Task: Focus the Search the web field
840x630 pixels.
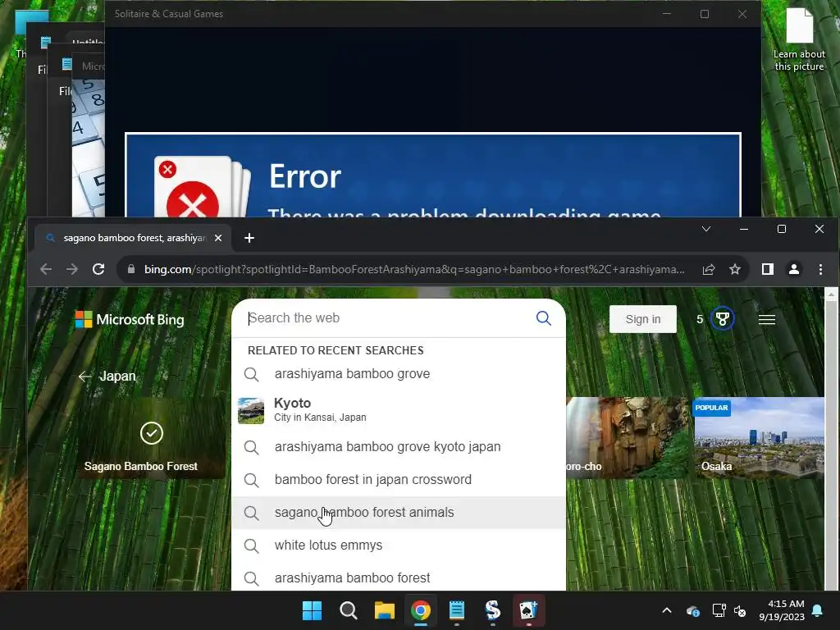Action: click(388, 318)
